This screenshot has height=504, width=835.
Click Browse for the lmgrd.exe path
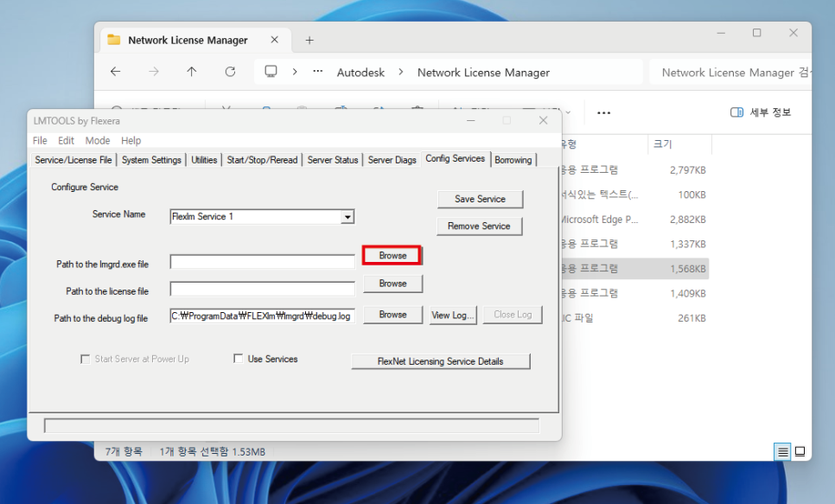(392, 256)
